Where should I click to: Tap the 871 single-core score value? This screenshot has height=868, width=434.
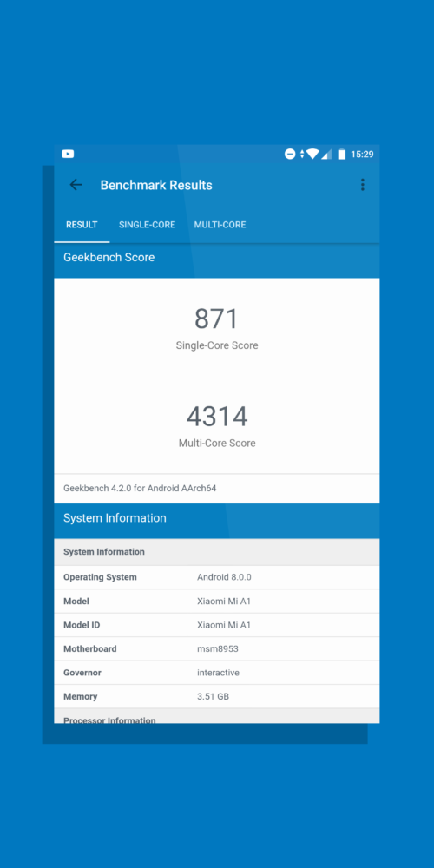217,319
